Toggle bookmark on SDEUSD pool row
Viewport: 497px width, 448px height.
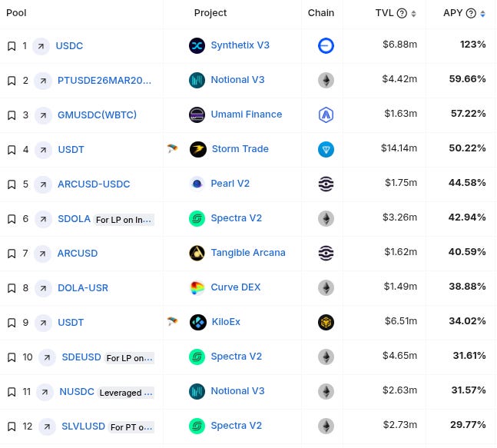[12, 357]
